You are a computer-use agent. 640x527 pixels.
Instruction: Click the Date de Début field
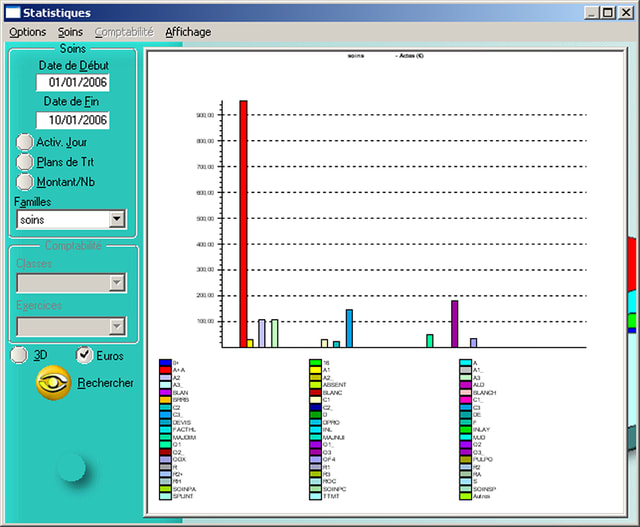coord(72,82)
